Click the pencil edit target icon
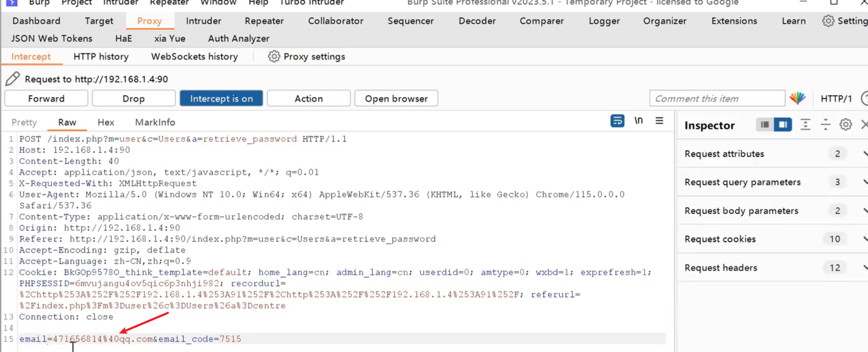868x352 pixels. pyautogui.click(x=12, y=79)
